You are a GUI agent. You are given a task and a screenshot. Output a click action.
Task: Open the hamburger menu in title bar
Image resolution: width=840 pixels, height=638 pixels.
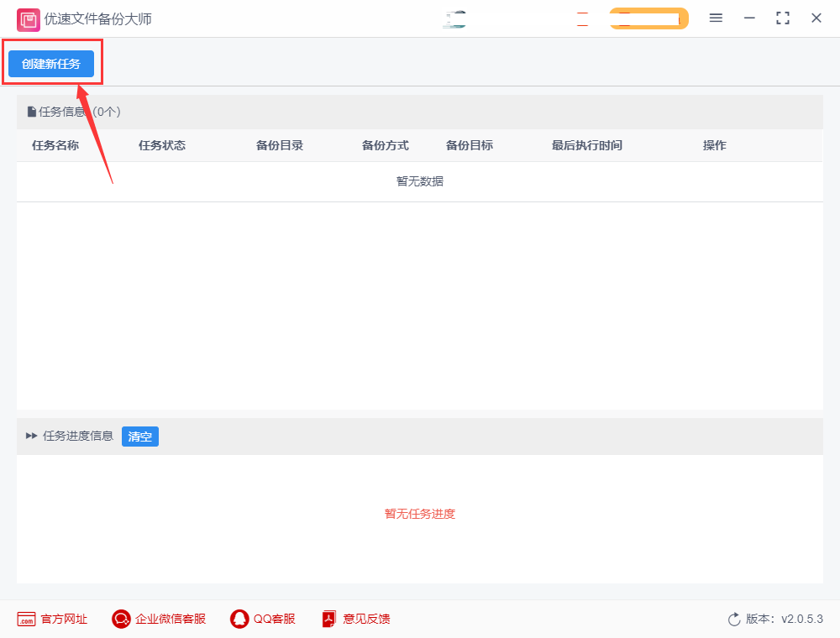tap(716, 18)
